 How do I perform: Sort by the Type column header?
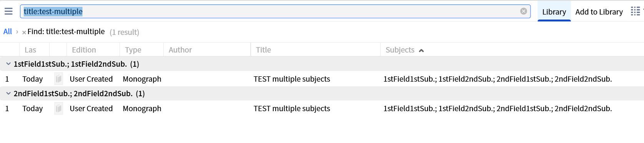tap(133, 50)
